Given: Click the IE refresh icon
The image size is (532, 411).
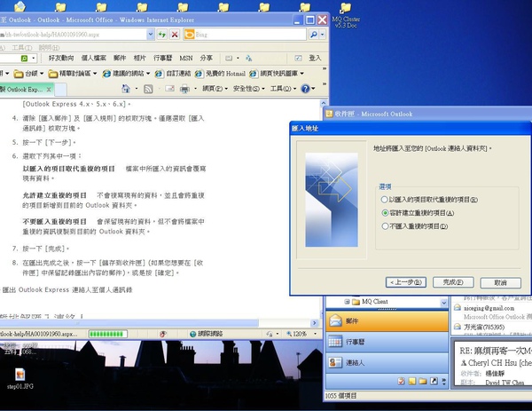Looking at the screenshot, I should click(x=162, y=35).
